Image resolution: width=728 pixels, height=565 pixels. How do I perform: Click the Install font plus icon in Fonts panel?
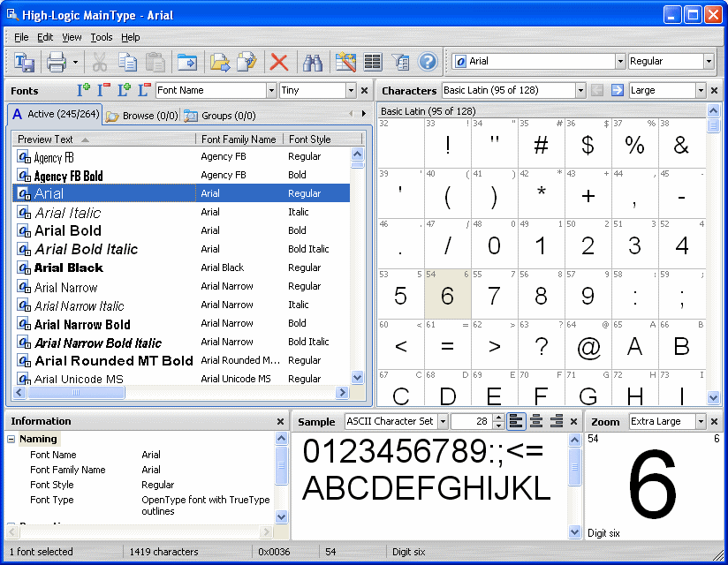[x=84, y=90]
